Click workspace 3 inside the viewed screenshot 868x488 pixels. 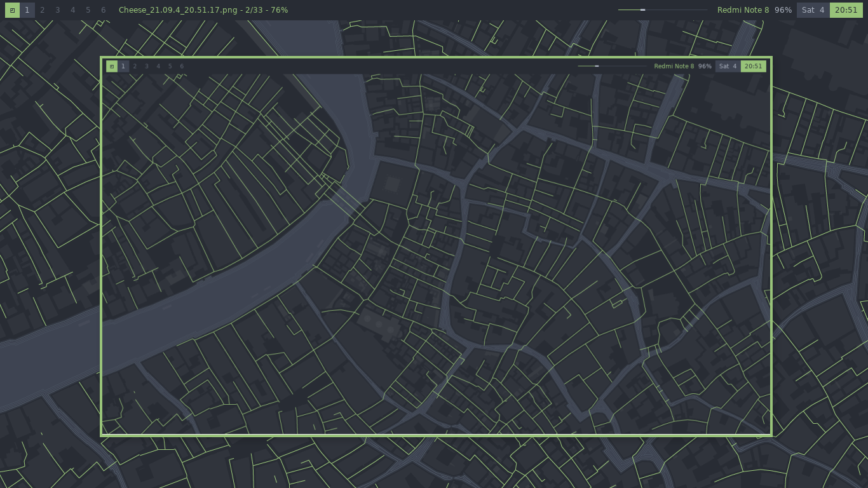[x=147, y=66]
